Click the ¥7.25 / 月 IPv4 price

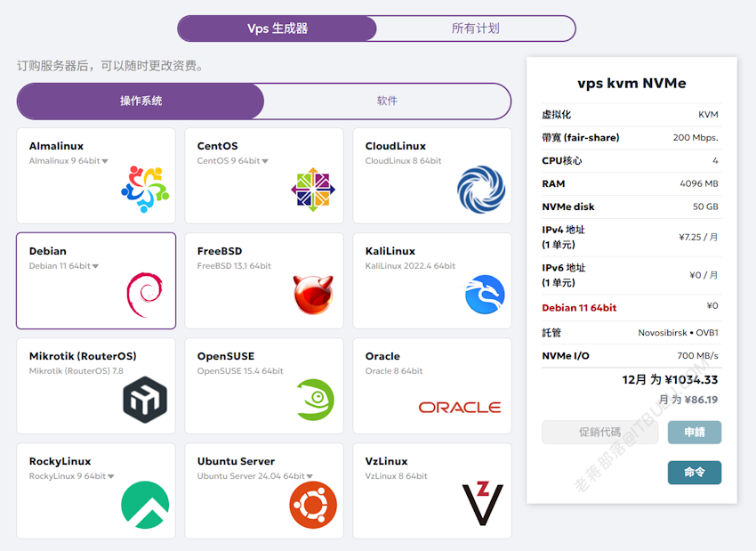click(x=698, y=238)
